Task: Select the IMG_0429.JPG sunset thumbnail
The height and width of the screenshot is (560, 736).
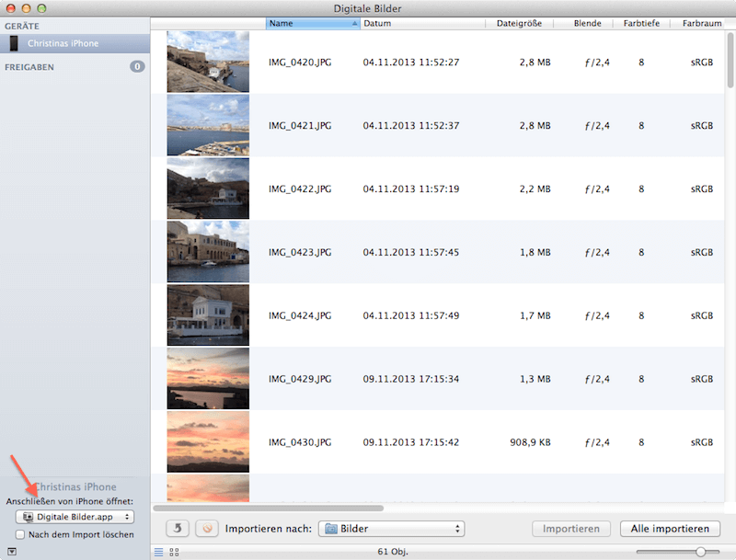Action: pyautogui.click(x=208, y=378)
